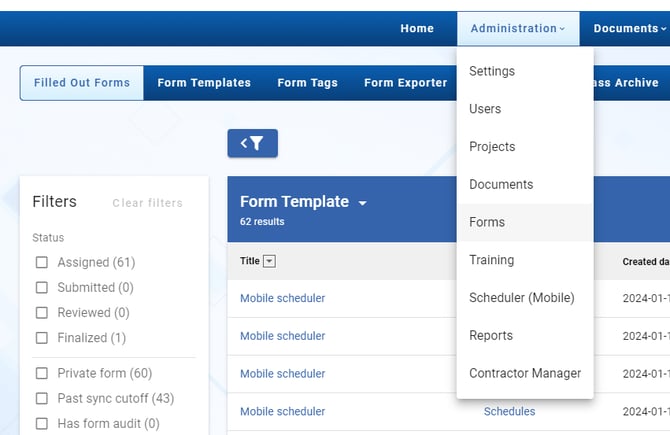This screenshot has width=670, height=435.
Task: Check the Assigned (61) filter
Action: (x=42, y=262)
